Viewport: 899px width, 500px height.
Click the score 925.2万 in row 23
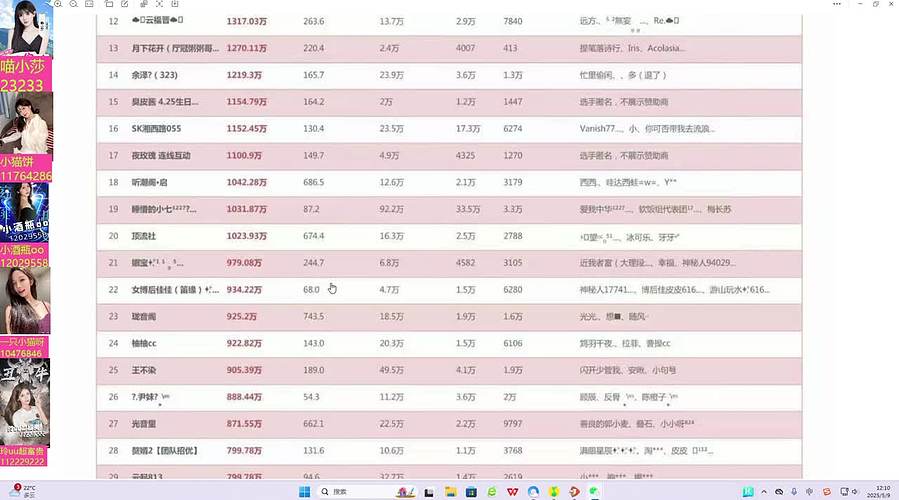[x=241, y=317]
